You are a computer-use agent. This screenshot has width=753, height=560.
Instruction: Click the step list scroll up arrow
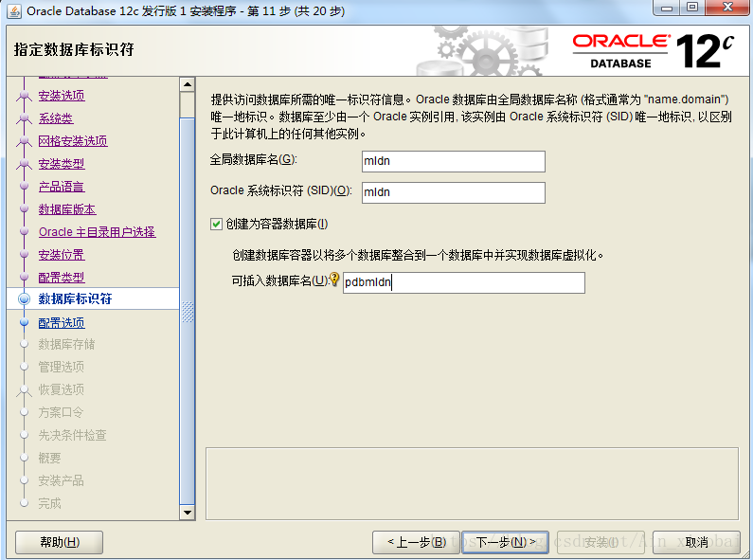point(187,84)
